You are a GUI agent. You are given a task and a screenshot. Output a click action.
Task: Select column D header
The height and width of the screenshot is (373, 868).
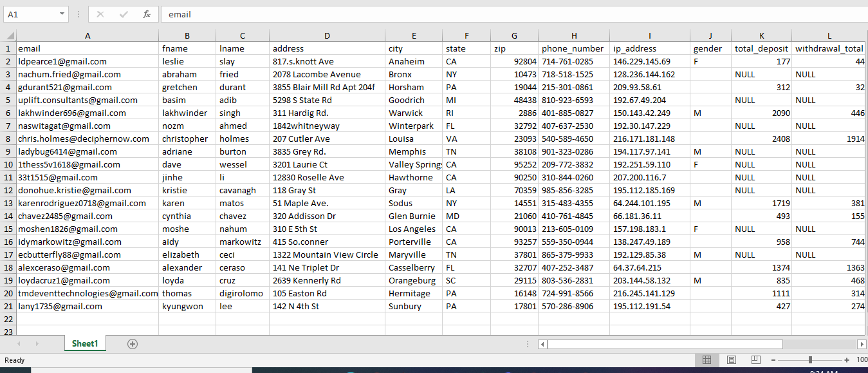pos(327,36)
